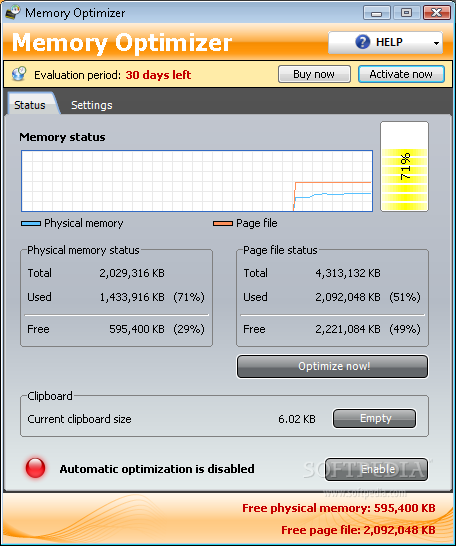Minimize the Memory Optimizer window
The image size is (456, 546).
(376, 13)
